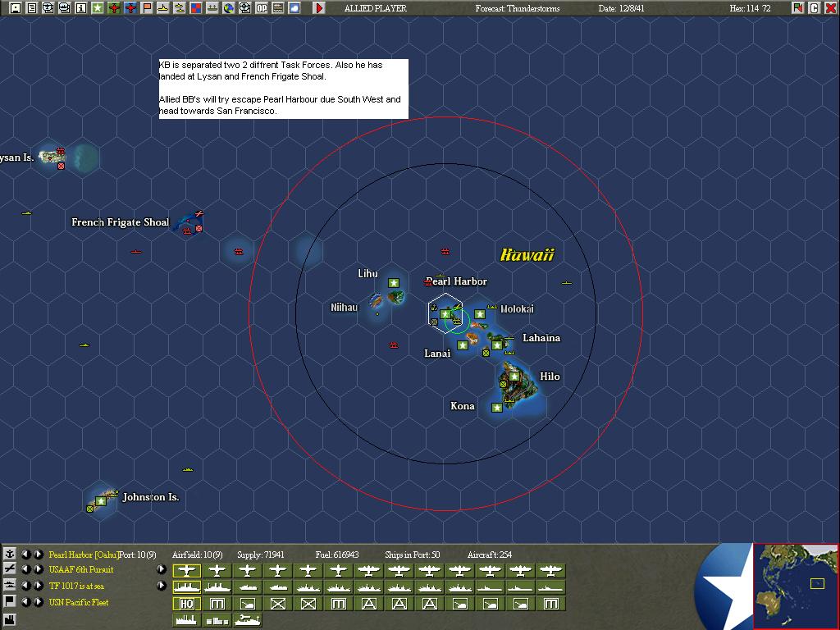Click the OP operations report icon
Screen dimensions: 840x630
coord(262,7)
